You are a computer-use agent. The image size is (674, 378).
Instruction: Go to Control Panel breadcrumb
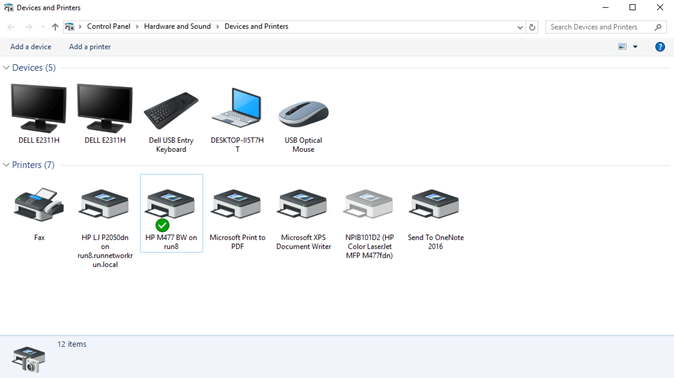108,27
